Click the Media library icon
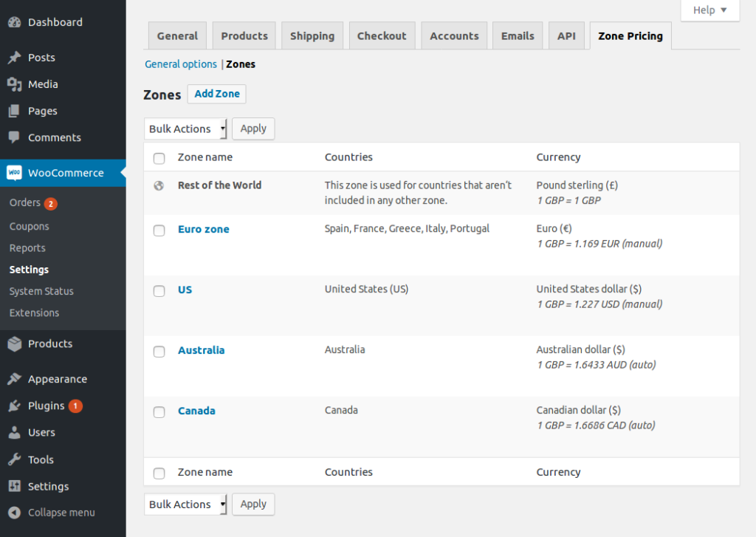Image resolution: width=756 pixels, height=537 pixels. tap(14, 84)
